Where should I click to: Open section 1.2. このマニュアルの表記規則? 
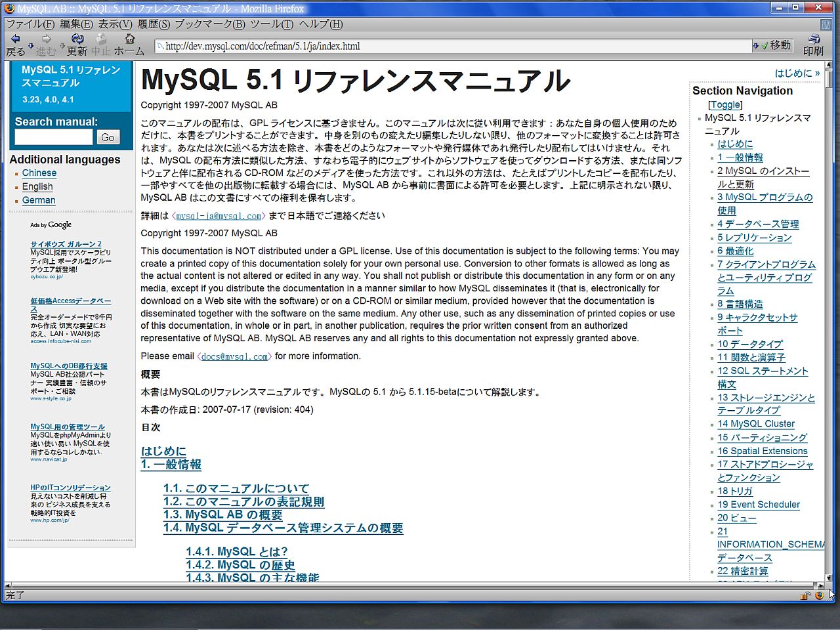tap(244, 502)
